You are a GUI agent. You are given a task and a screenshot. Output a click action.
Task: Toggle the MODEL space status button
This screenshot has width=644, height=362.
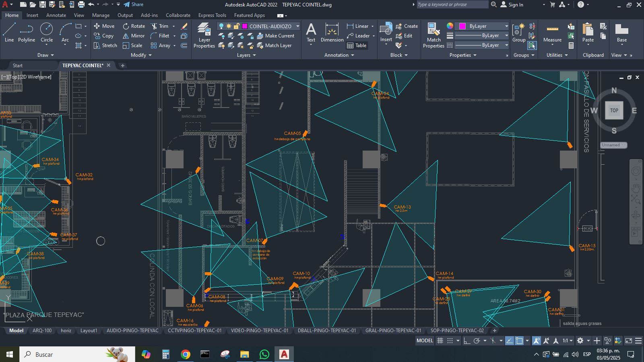(425, 341)
